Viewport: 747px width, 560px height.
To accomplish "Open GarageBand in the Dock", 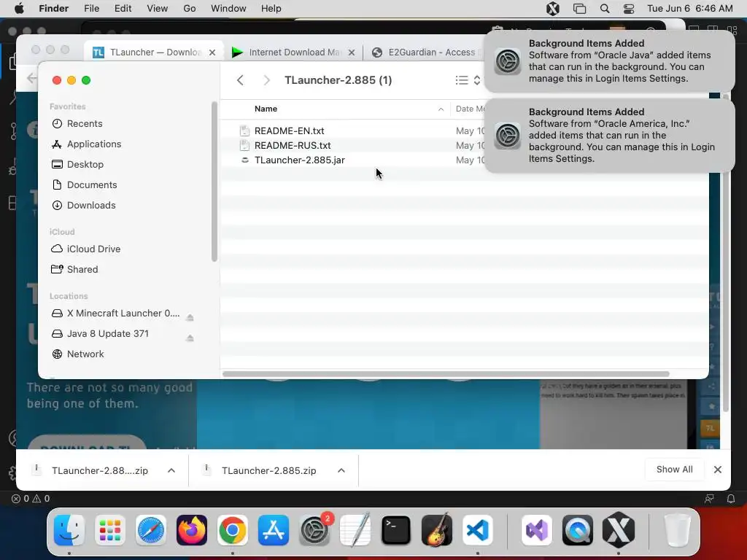I will click(x=437, y=530).
